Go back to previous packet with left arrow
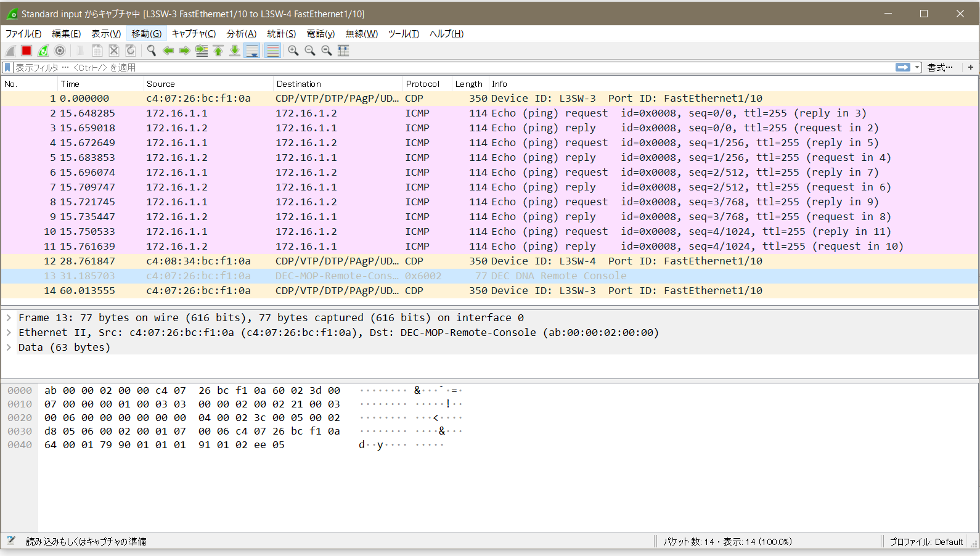 click(x=168, y=51)
